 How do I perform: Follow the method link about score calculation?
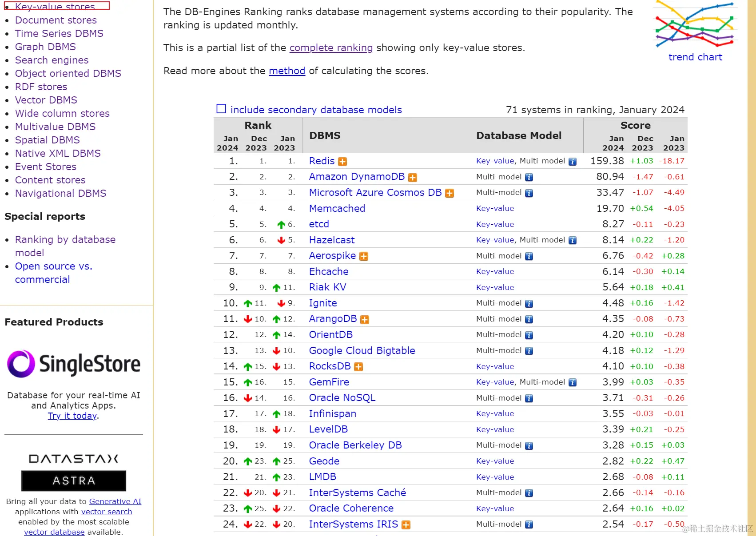pos(287,71)
